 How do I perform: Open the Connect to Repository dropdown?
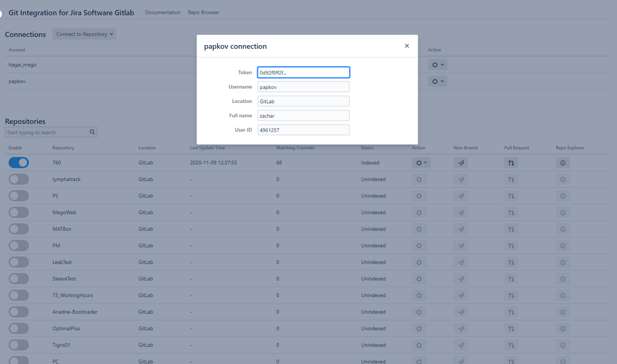click(84, 34)
